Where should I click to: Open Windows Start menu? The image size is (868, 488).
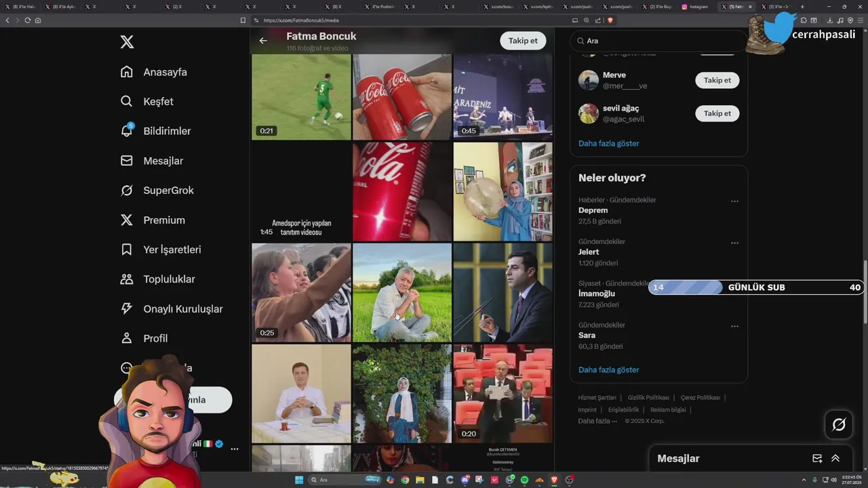(298, 480)
